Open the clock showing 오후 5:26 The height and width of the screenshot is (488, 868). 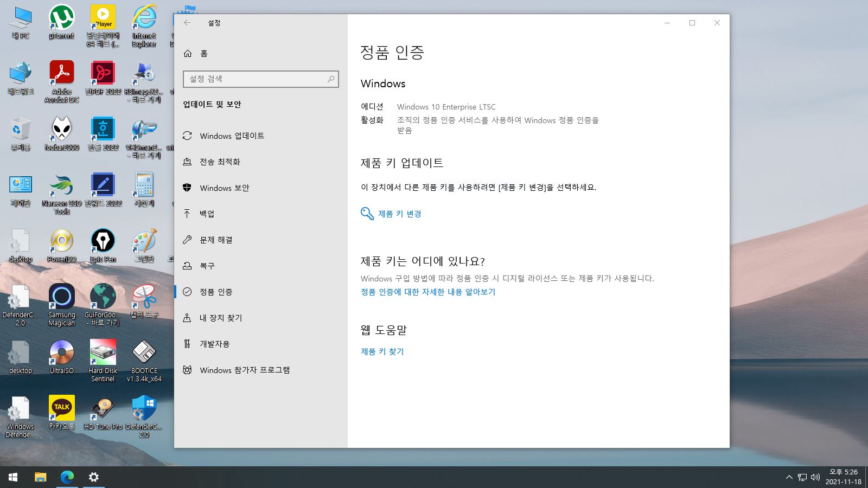[x=843, y=477]
